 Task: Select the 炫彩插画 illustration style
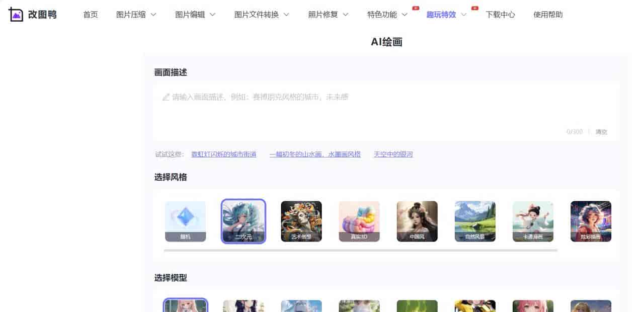click(591, 221)
